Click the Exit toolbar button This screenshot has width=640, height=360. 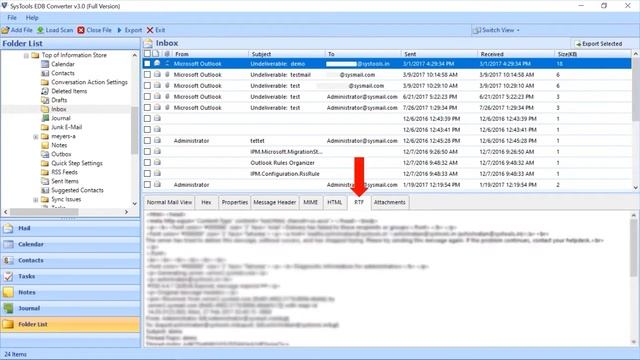click(x=156, y=30)
